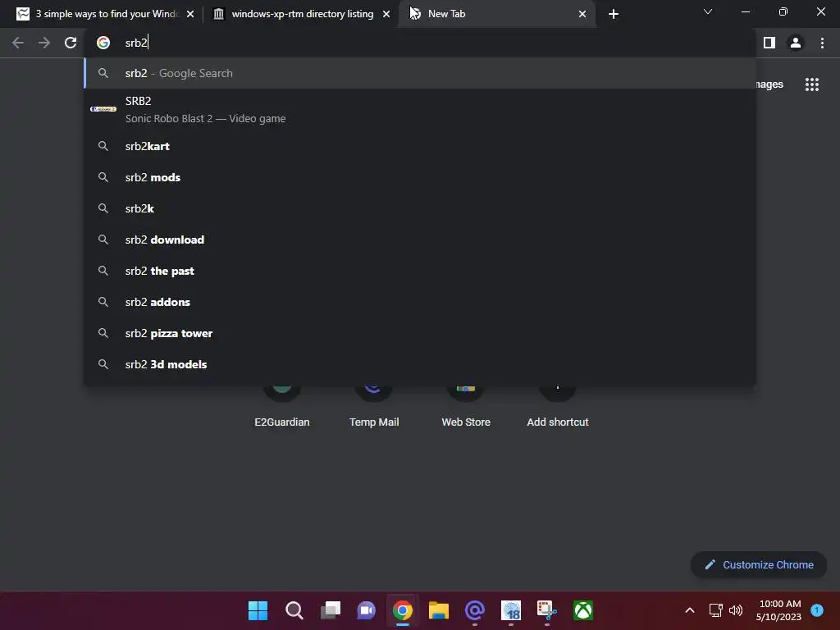Image resolution: width=840 pixels, height=630 pixels.
Task: Open the Chrome profile avatar
Action: pos(796,43)
